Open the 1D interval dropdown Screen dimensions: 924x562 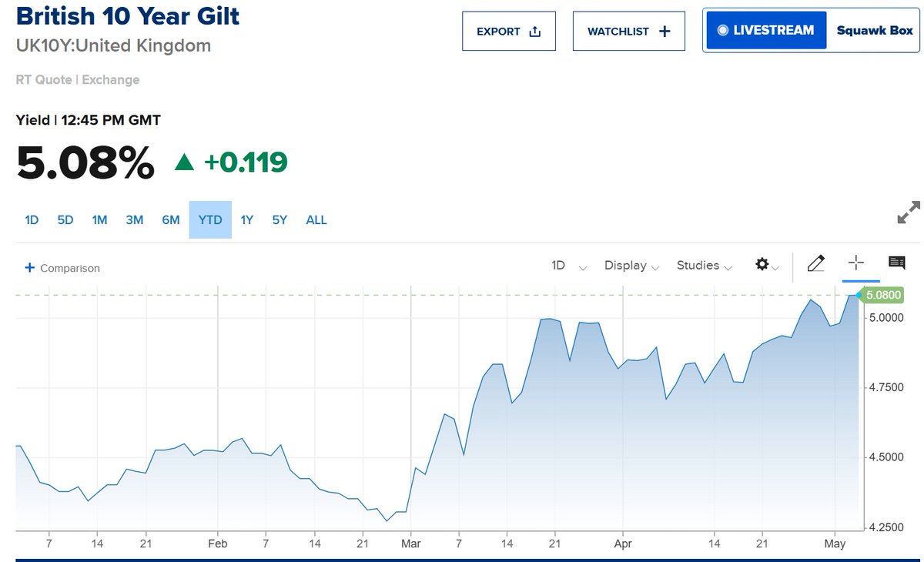pos(569,266)
